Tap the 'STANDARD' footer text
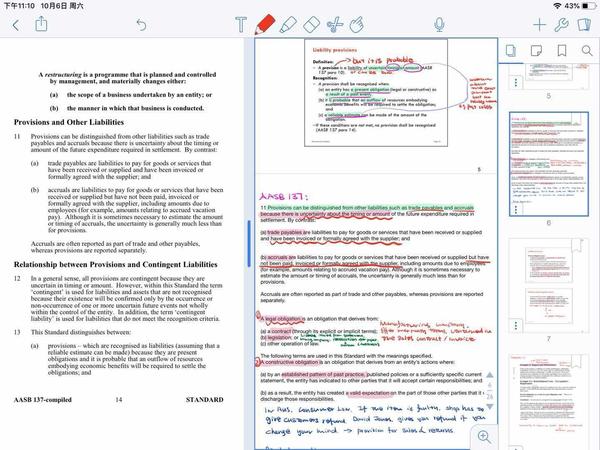 (x=204, y=399)
